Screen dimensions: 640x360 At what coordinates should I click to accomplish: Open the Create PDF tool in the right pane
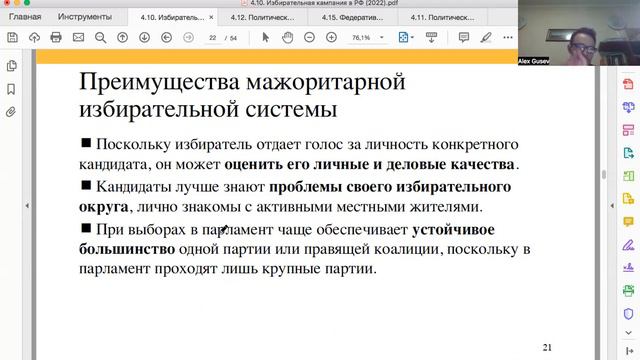coord(628,84)
